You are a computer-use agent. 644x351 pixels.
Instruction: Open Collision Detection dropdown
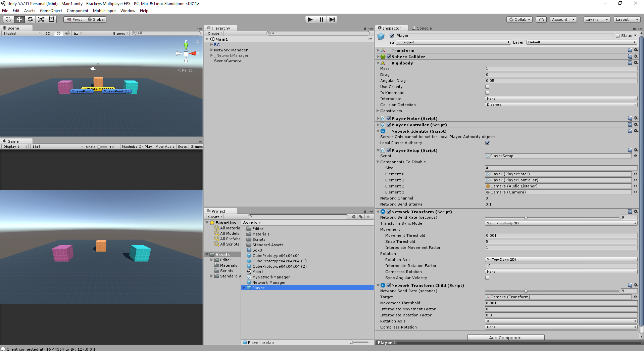(x=561, y=105)
